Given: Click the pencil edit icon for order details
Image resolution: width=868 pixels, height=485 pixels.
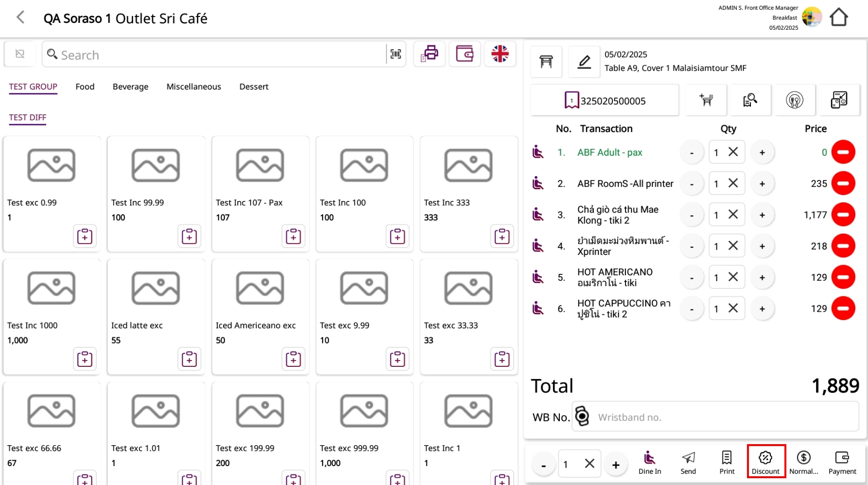Looking at the screenshot, I should coord(584,62).
